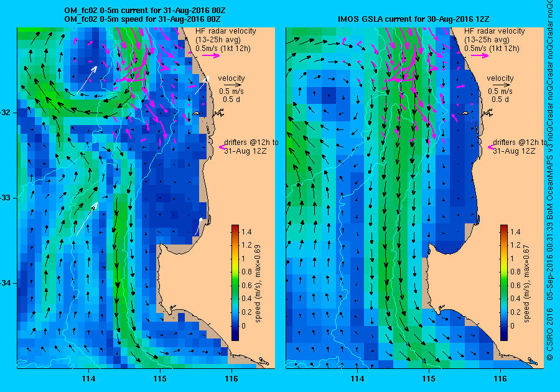Click the 0.2 tick on left color bar
560x392 pixels.
(x=246, y=312)
